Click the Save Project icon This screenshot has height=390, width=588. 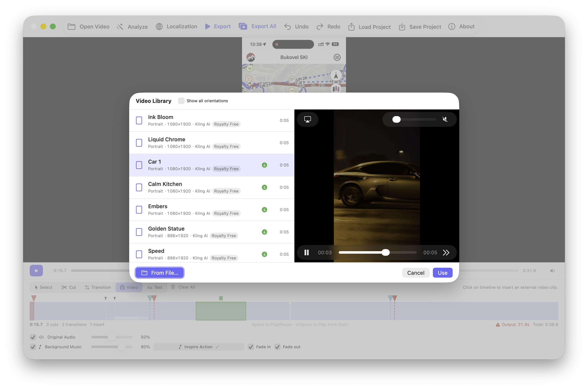tap(402, 27)
